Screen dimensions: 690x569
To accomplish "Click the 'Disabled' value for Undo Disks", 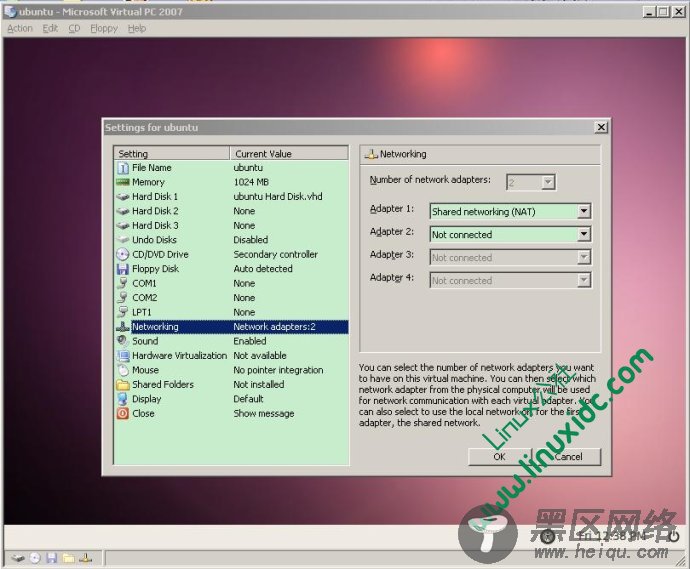I will tap(250, 240).
